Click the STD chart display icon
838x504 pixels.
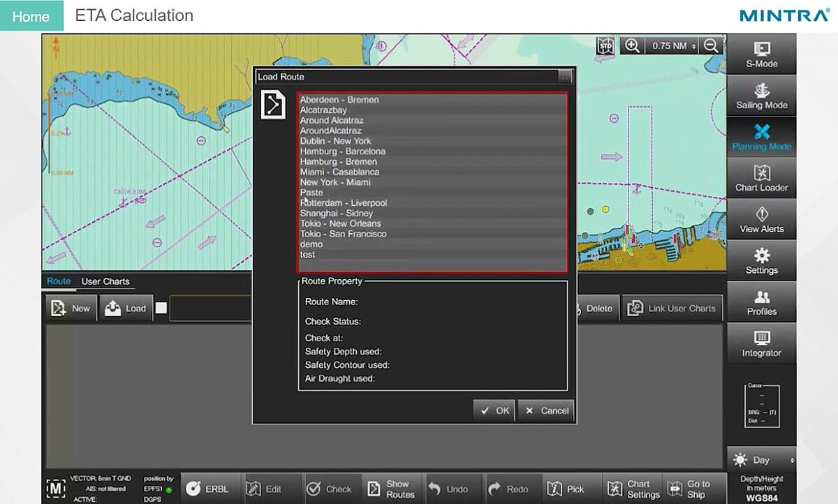[605, 46]
